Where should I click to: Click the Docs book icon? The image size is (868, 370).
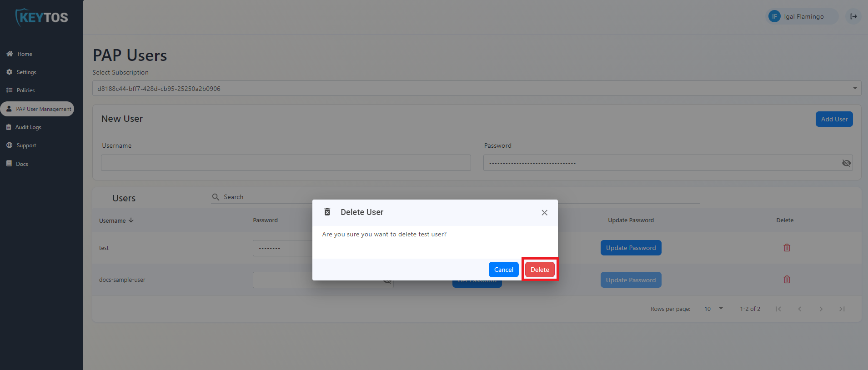pos(9,163)
